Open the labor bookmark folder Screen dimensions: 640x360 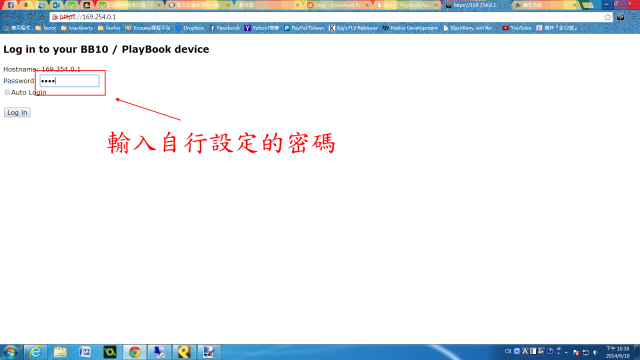(x=46, y=28)
